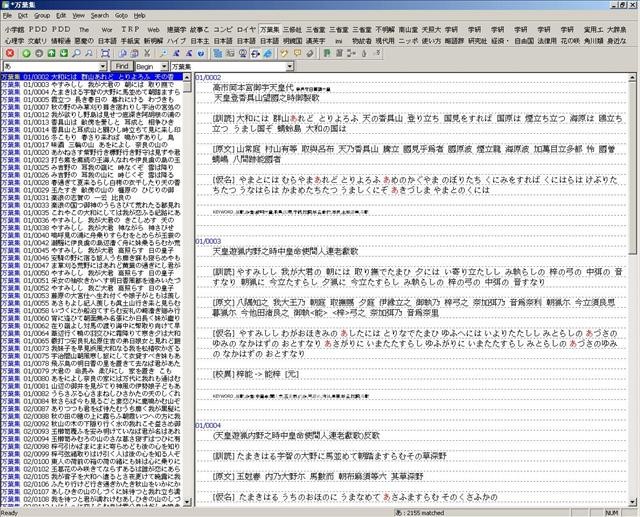Select result row 02/0108 我を待つと
Viewport: 640px width, 517px height.
(91, 499)
